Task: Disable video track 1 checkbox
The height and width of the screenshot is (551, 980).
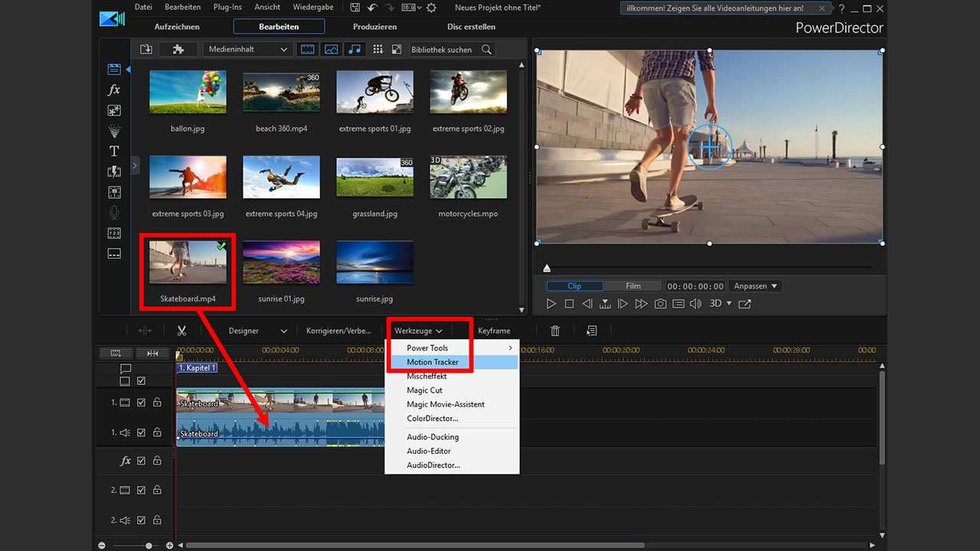Action: [141, 402]
